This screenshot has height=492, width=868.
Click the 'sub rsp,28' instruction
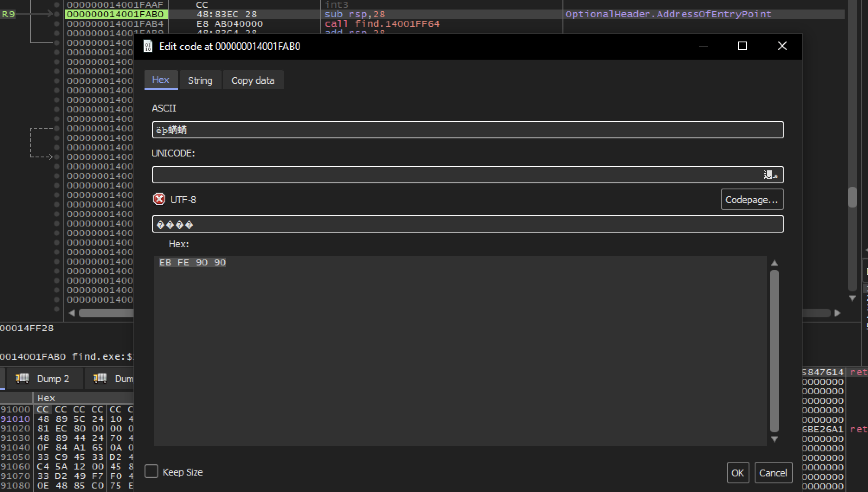pos(355,14)
